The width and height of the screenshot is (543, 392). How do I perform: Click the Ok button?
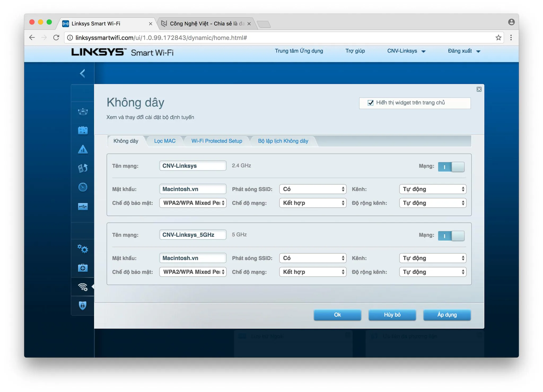click(337, 315)
